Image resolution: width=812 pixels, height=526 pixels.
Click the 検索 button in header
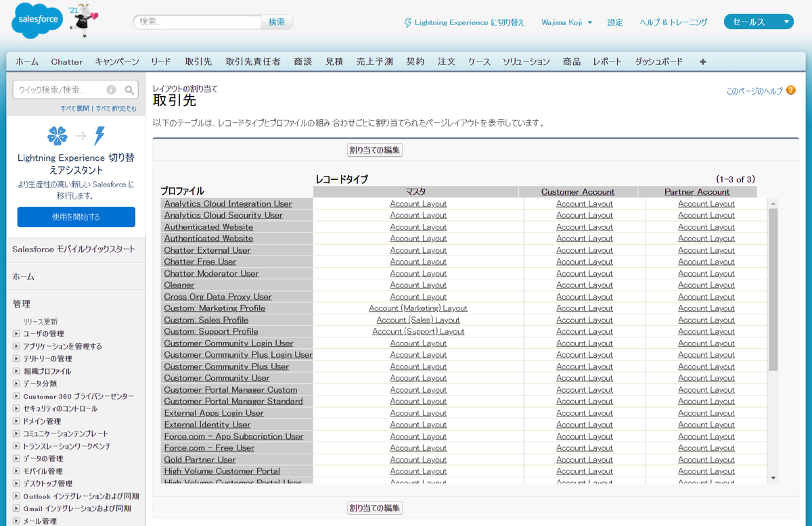(277, 22)
